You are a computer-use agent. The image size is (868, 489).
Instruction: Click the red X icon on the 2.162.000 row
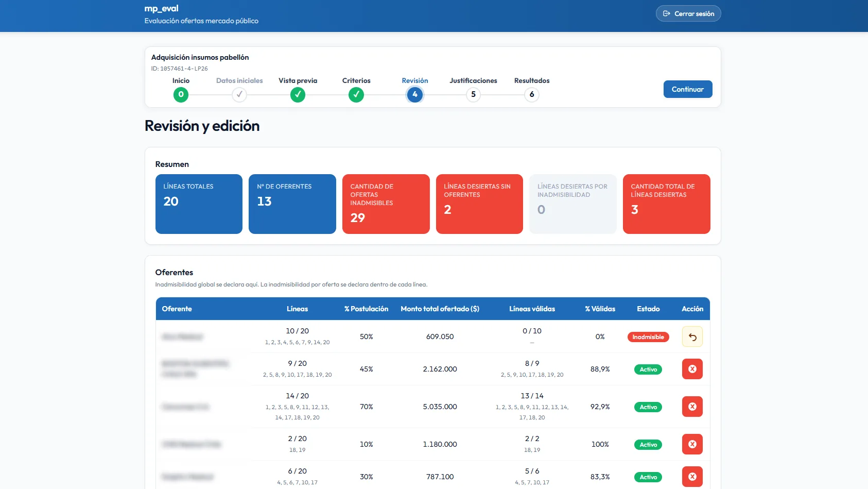pyautogui.click(x=692, y=369)
